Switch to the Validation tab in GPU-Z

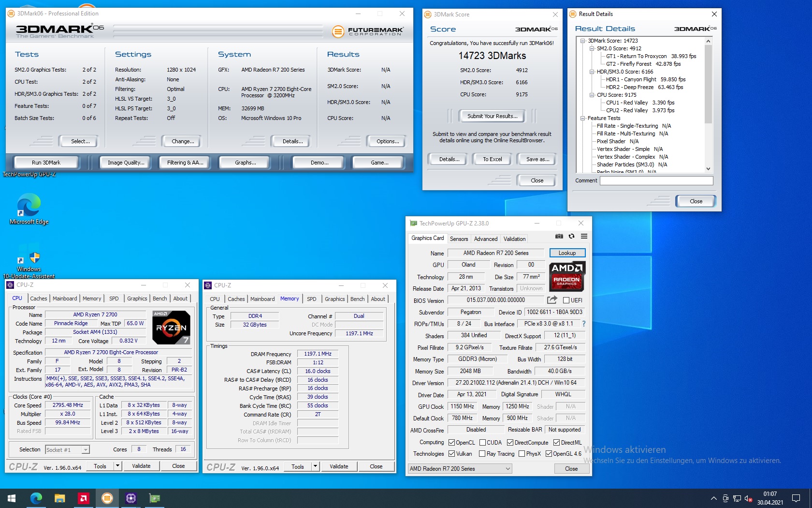tap(514, 239)
